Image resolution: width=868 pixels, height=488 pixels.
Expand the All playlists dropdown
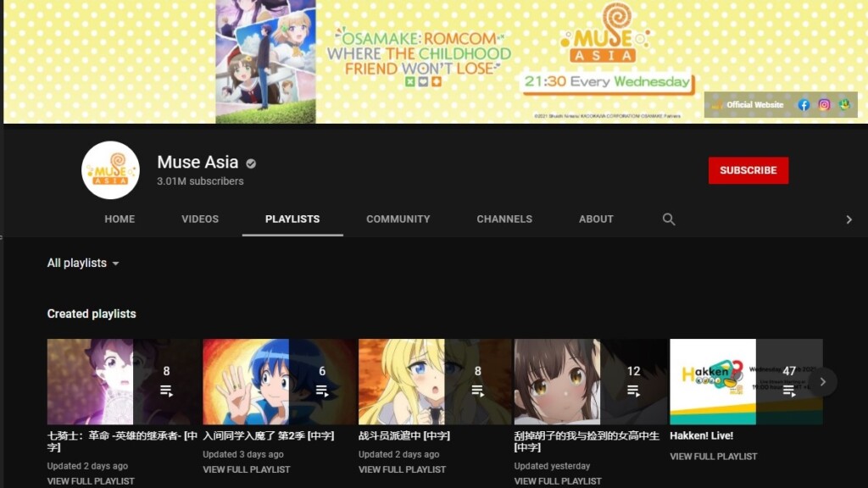point(83,263)
